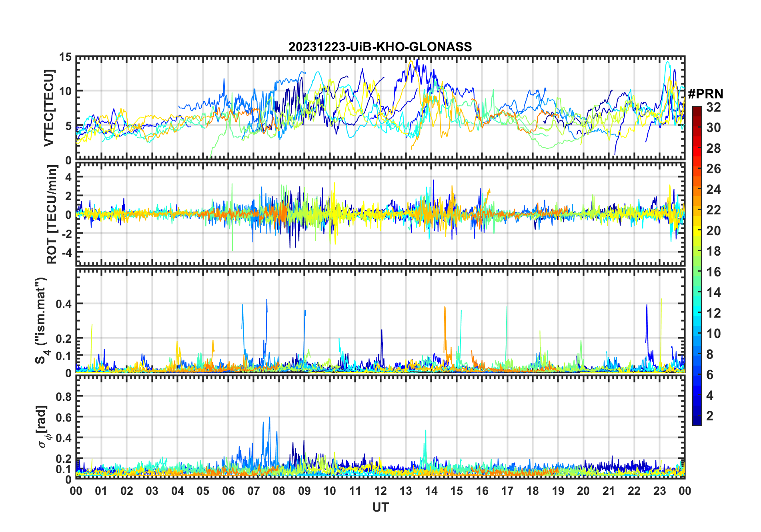Select the ROT [TECU/min] y-axis label
Image resolution: width=761 pixels, height=532 pixels.
[52, 214]
